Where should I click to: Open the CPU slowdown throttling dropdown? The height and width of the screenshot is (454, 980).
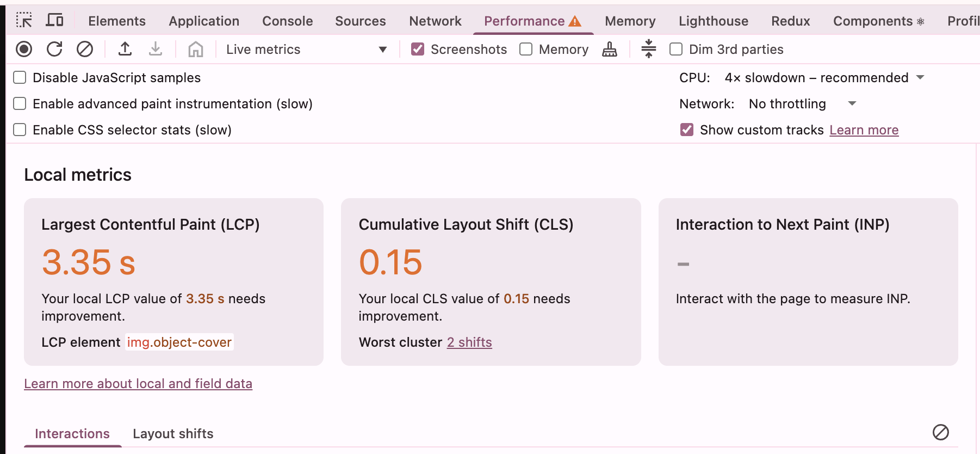[x=824, y=78]
